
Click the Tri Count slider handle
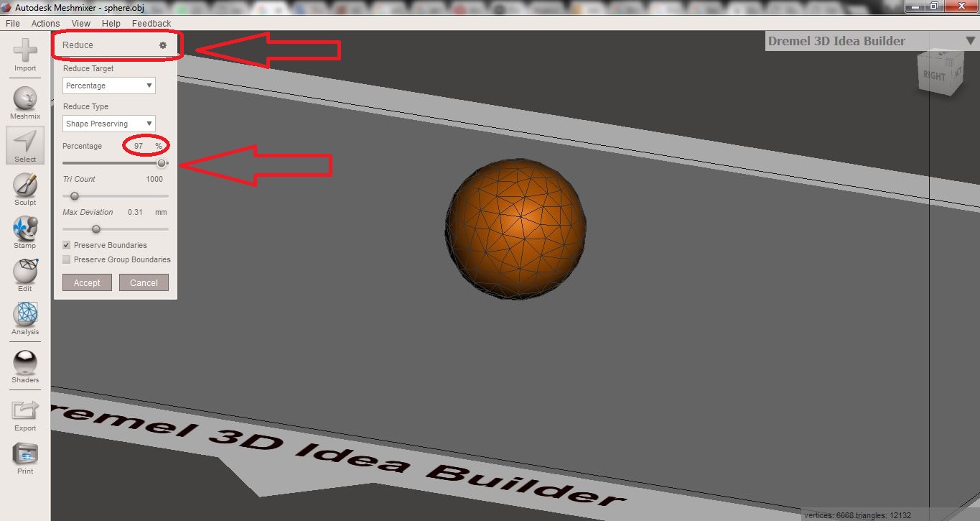tap(74, 196)
